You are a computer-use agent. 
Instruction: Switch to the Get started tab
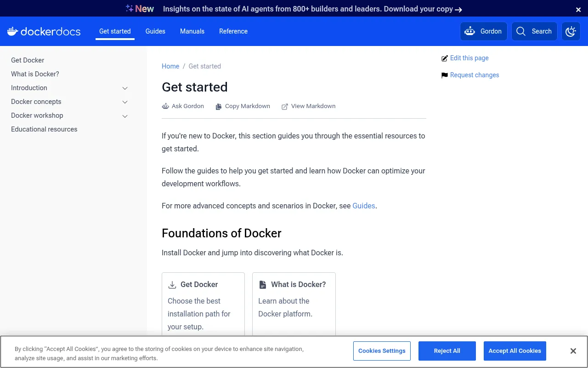pos(115,31)
